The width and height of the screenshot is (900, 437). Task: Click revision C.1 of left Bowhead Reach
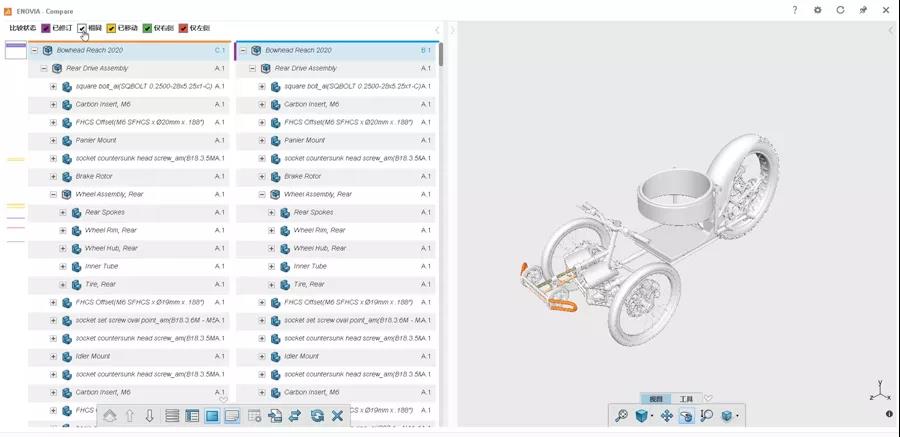(220, 51)
